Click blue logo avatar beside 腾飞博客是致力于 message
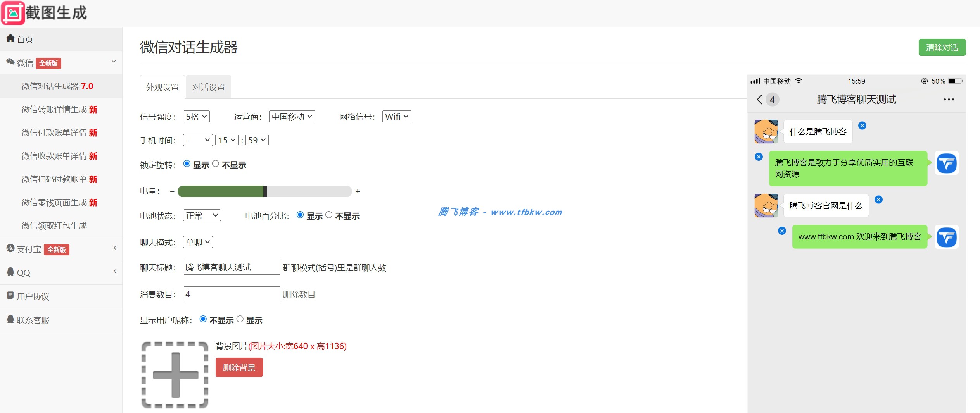The width and height of the screenshot is (980, 413). [947, 163]
